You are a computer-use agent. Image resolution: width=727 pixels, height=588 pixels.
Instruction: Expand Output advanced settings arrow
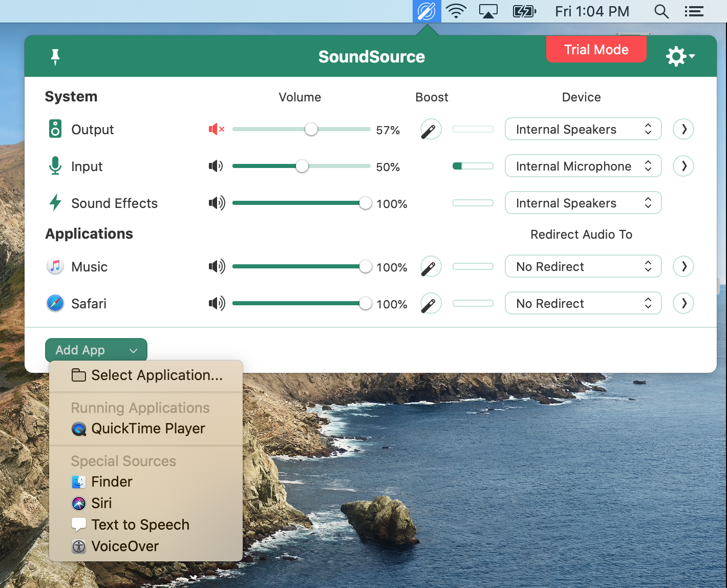coord(683,129)
